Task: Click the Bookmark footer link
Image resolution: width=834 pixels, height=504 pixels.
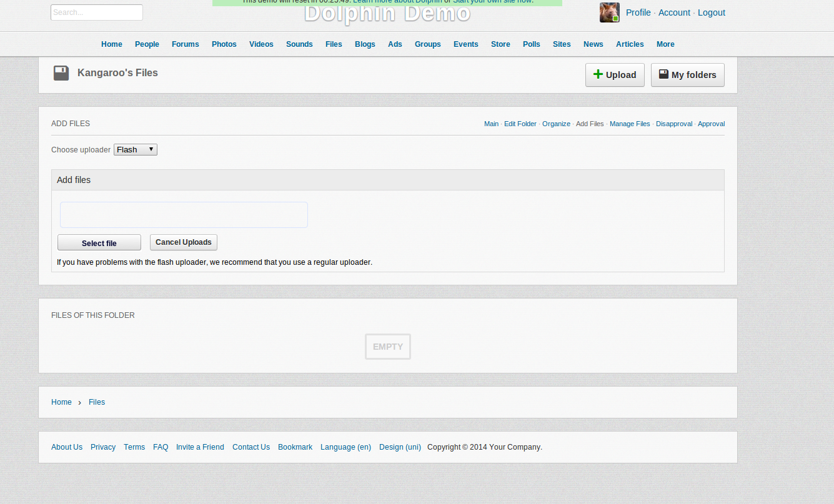Action: pos(295,447)
